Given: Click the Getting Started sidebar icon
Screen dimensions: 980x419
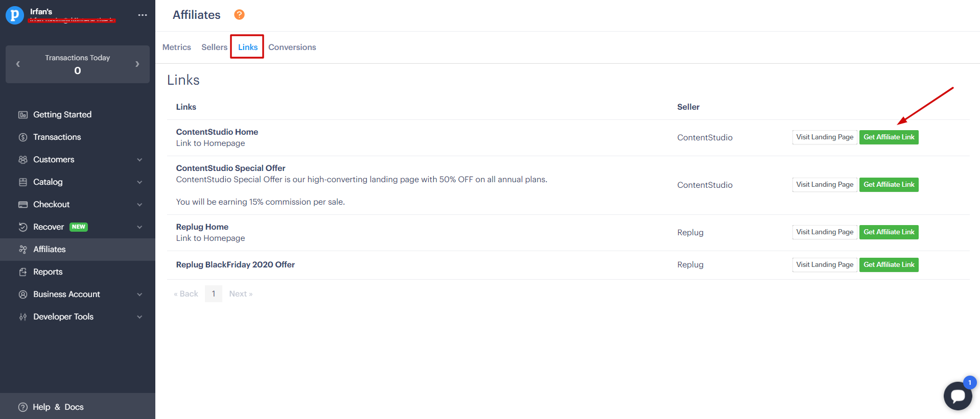Looking at the screenshot, I should [x=23, y=115].
